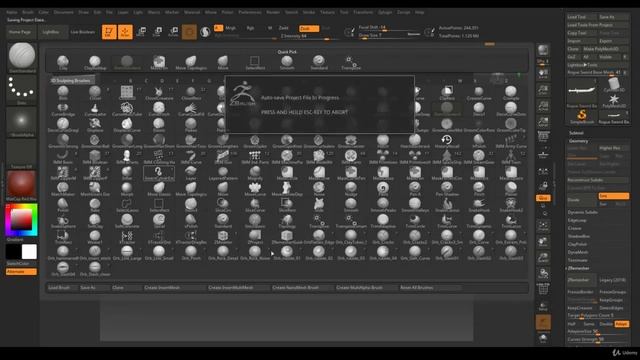Viewport: 640px width, 360px height.
Task: Choose the HistoryRecall brush
Action: (447, 141)
